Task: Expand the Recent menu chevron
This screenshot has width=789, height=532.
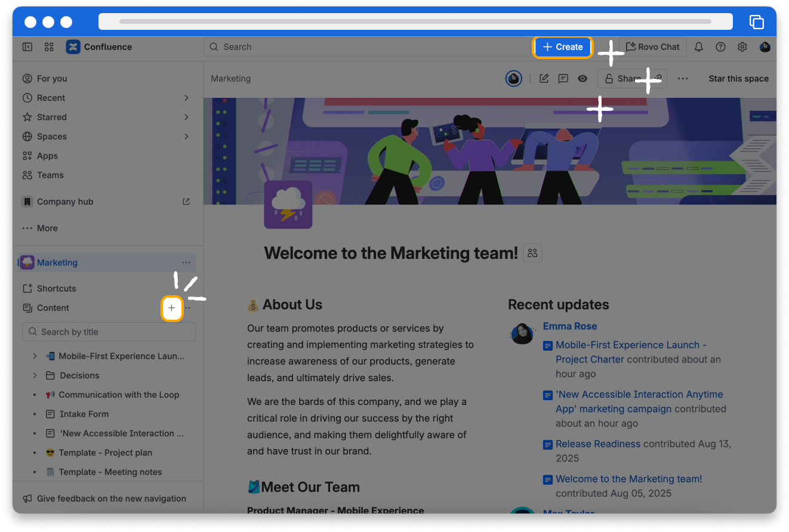Action: coord(186,98)
